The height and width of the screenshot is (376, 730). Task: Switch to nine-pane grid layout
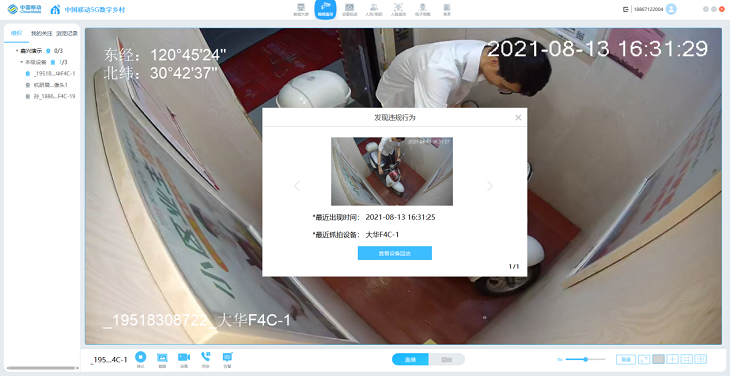pyautogui.click(x=687, y=359)
